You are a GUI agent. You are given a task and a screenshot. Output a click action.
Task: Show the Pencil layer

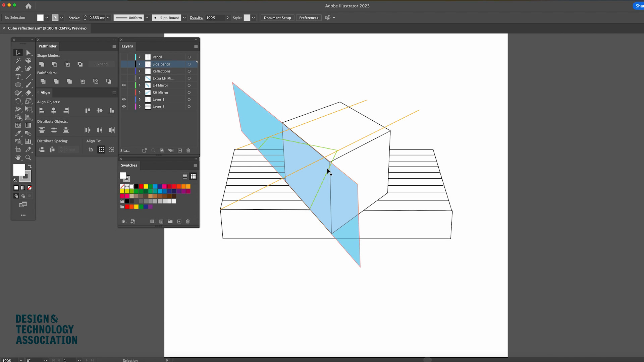[x=124, y=57]
